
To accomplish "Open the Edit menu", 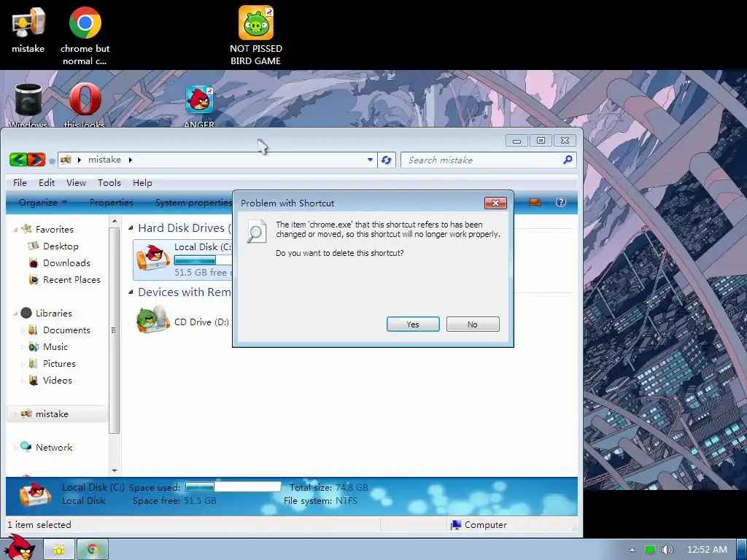I will pyautogui.click(x=47, y=183).
